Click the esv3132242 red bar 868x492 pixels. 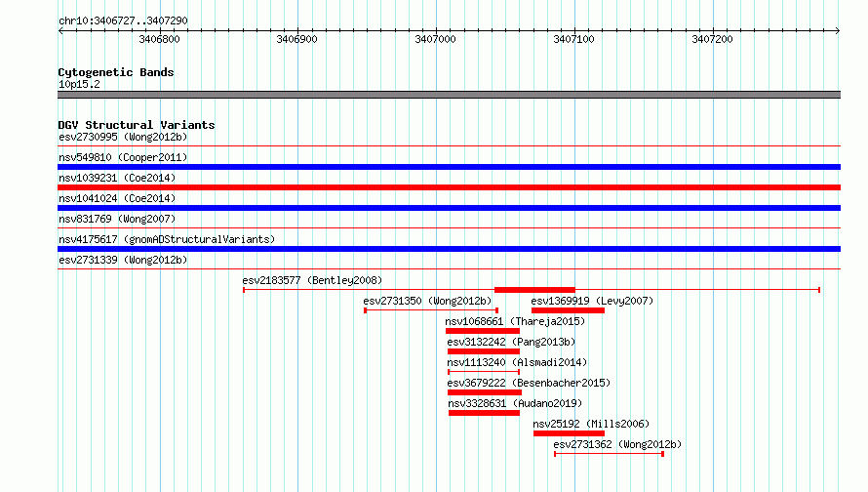pyautogui.click(x=484, y=351)
